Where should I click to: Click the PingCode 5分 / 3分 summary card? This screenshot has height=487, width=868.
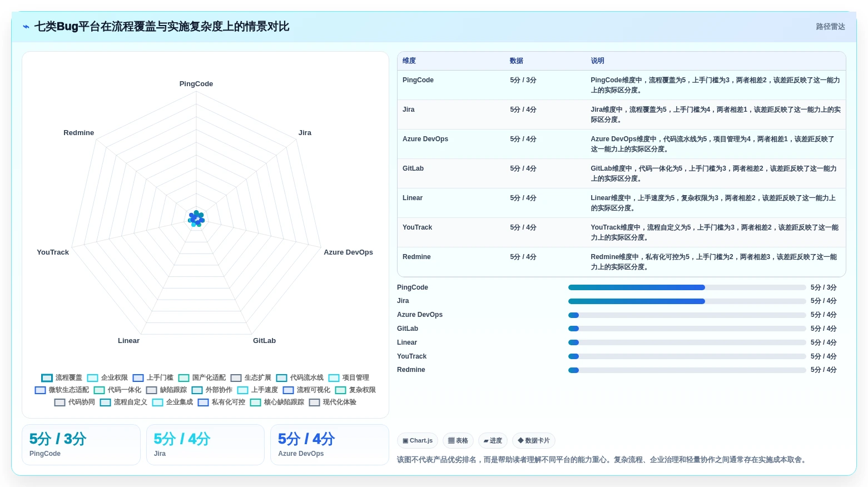coord(81,445)
